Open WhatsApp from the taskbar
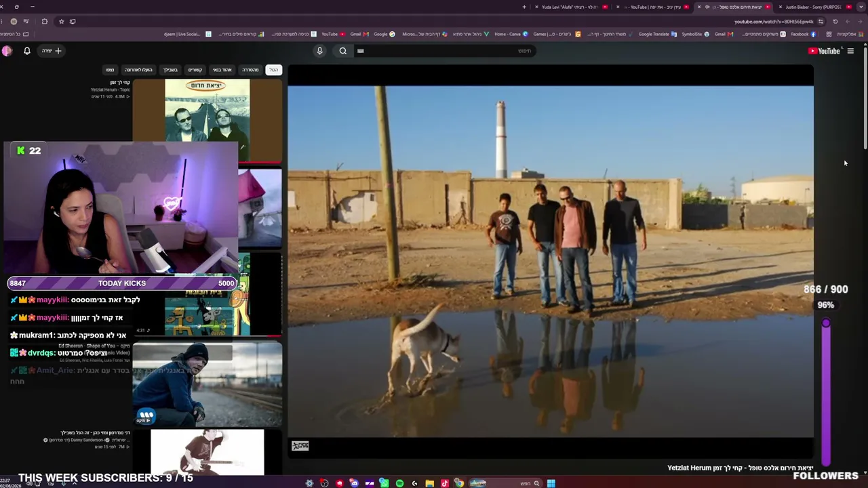The width and height of the screenshot is (868, 488). point(384,483)
